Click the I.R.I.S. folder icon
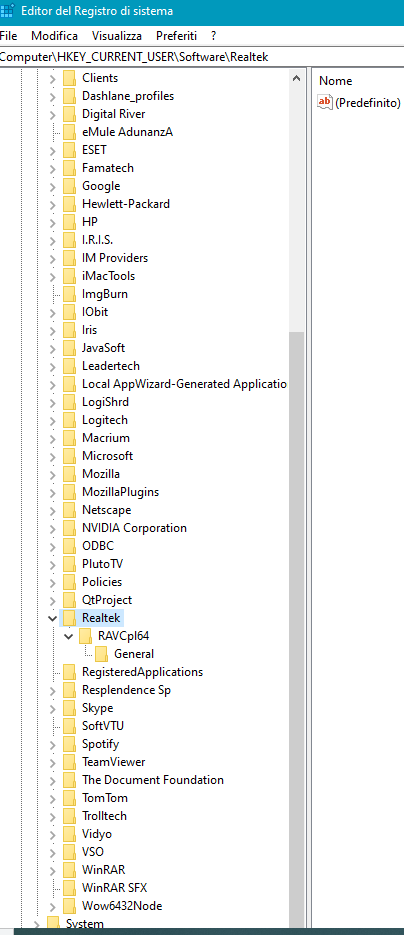 coord(70,240)
